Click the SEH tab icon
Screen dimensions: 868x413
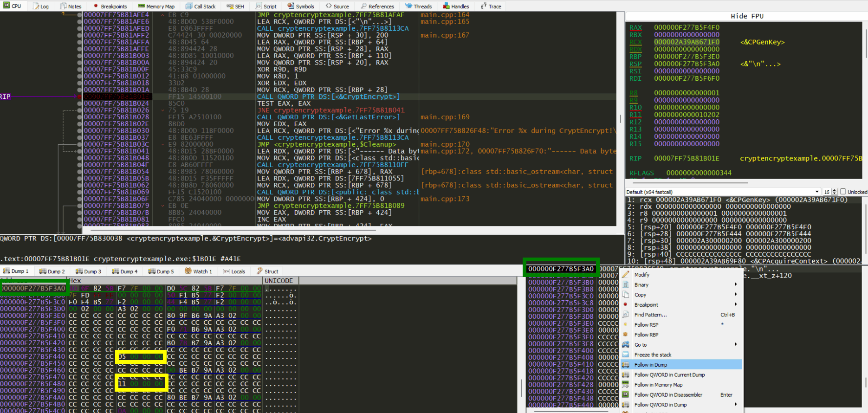click(230, 6)
